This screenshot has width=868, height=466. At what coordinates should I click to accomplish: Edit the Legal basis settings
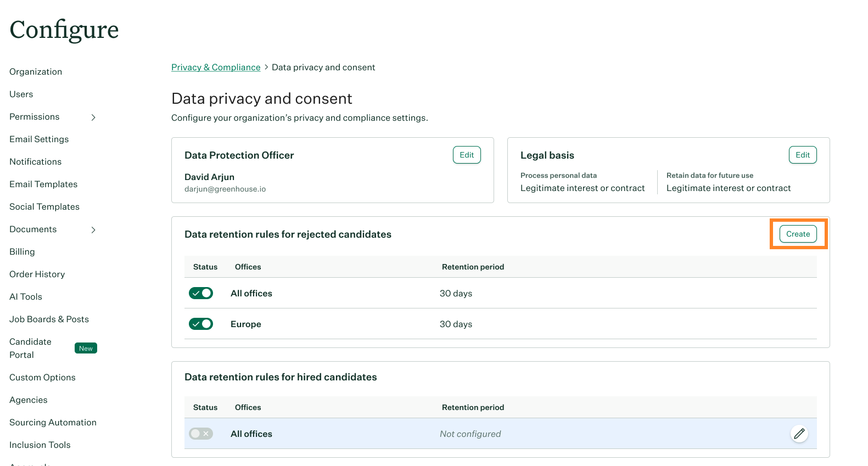pos(802,155)
